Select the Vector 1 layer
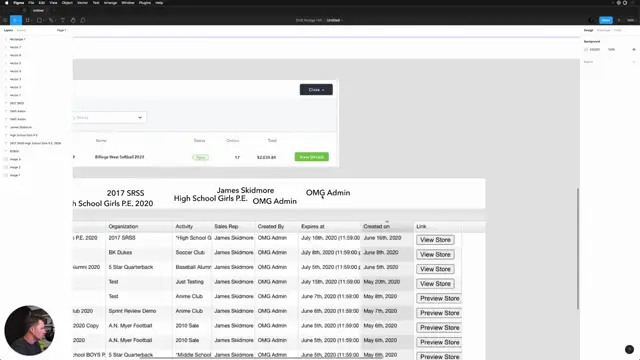Viewport: 640px width, 360px height. (x=16, y=95)
